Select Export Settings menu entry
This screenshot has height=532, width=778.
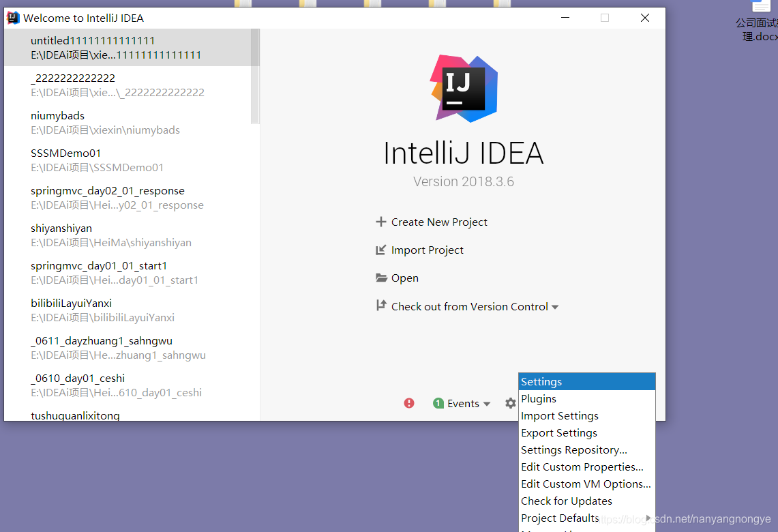tap(587, 432)
